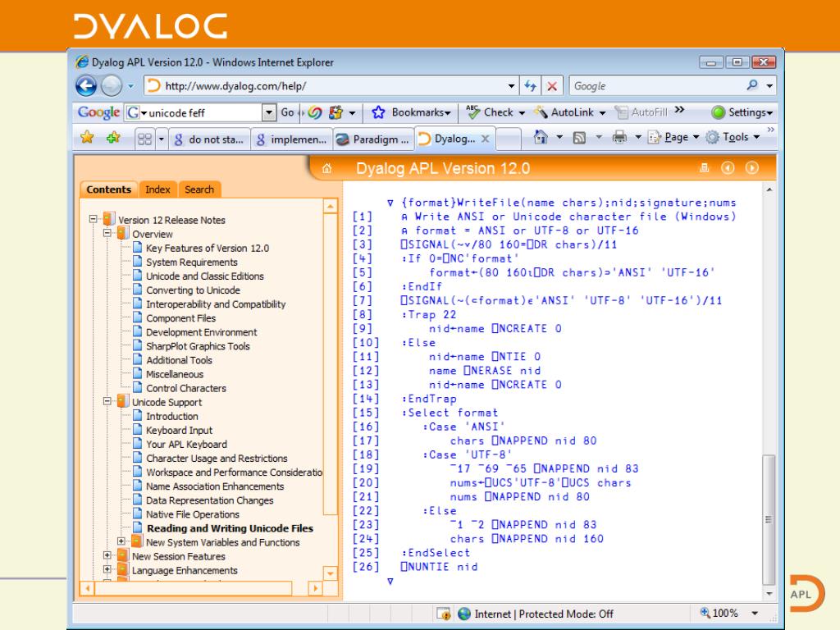The image size is (840, 630).
Task: Open Reading and Writing Unicode Files topic
Action: point(230,528)
